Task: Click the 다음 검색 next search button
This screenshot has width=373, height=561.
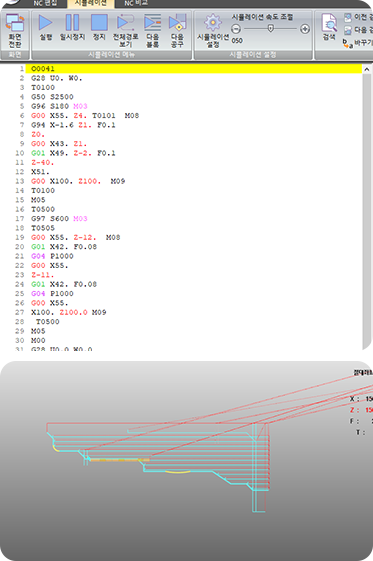Action: [358, 30]
